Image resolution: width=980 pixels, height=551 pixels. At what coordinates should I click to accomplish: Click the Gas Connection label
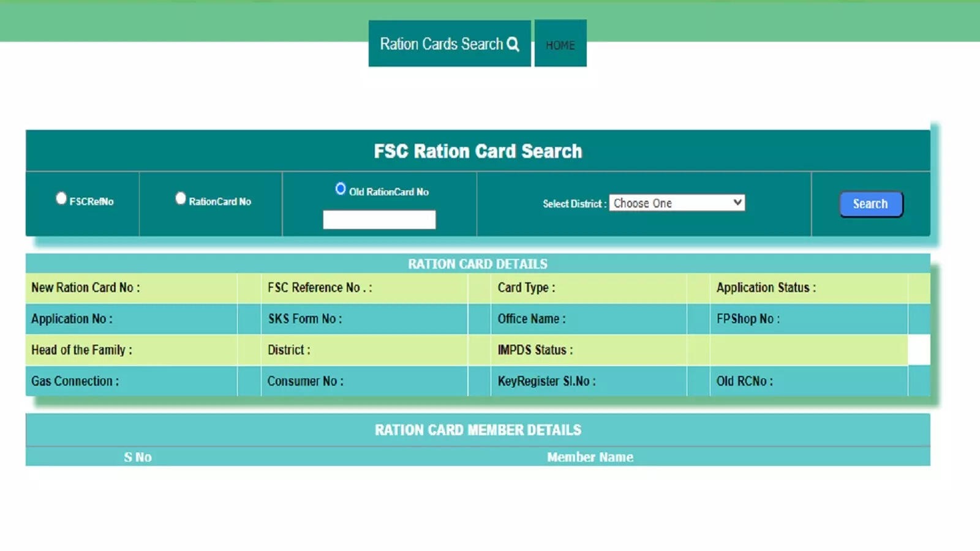point(75,381)
